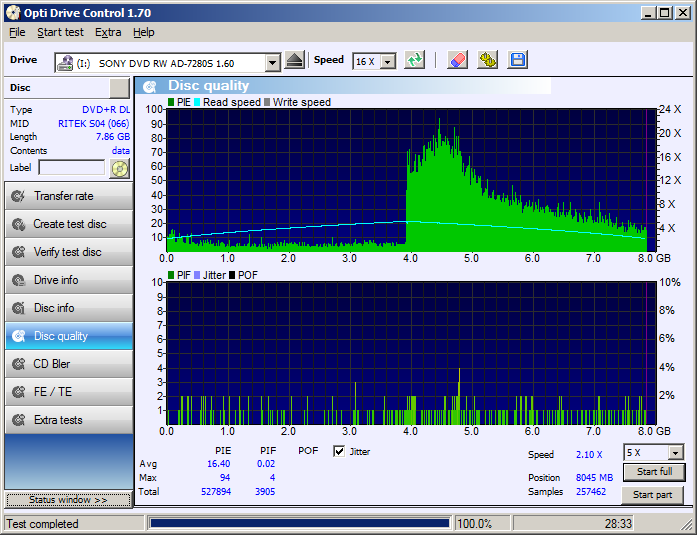Click the Disc quality sidebar icon
The image size is (697, 535).
(x=18, y=336)
